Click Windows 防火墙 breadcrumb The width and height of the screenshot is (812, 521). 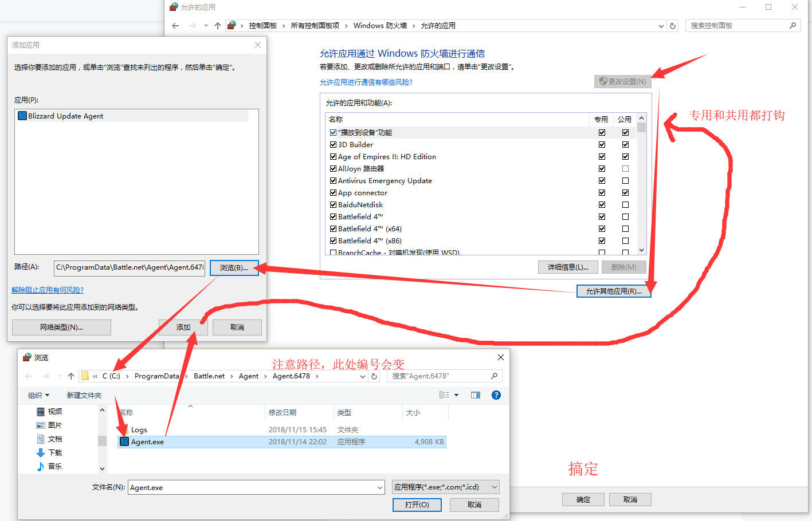tap(380, 26)
